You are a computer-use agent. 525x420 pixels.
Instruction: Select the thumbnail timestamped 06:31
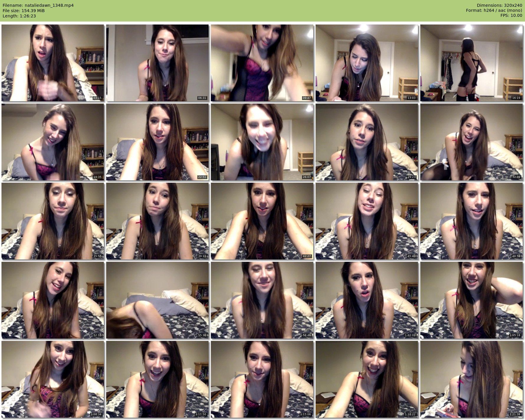pyautogui.click(x=157, y=63)
